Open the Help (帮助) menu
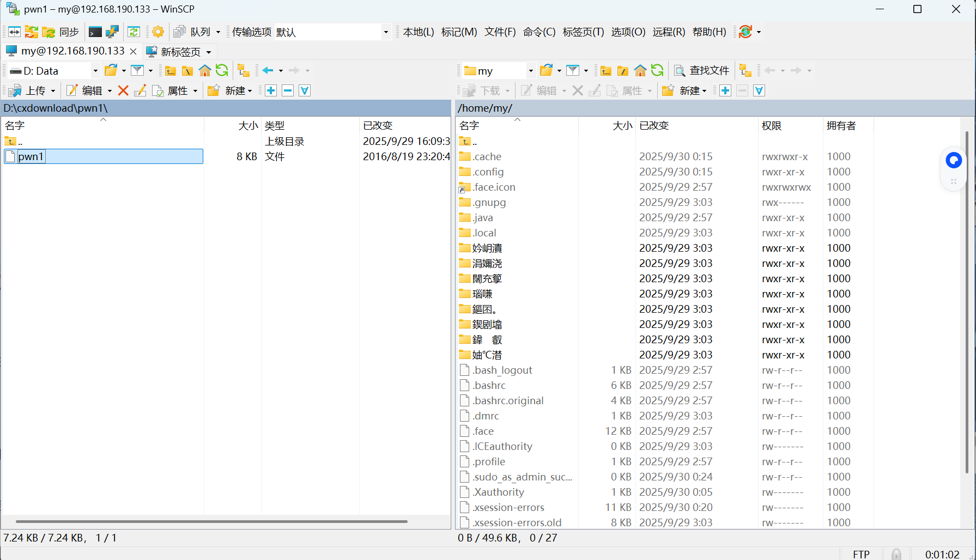This screenshot has width=976, height=560. pyautogui.click(x=709, y=32)
